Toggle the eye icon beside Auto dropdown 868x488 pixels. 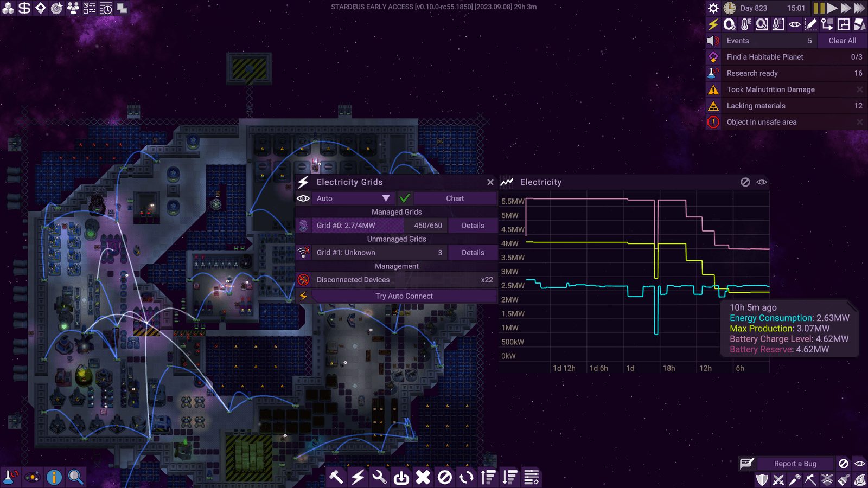pos(303,198)
